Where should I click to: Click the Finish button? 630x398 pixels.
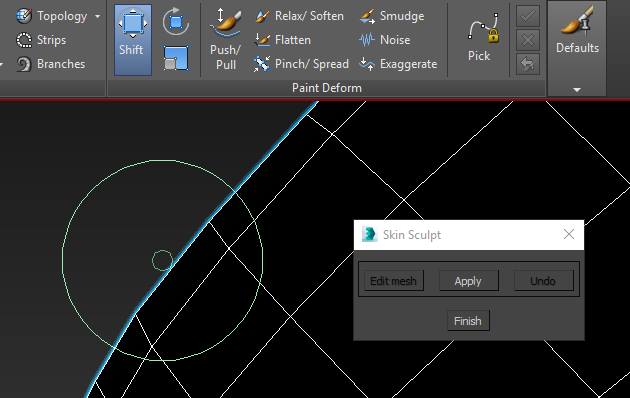coord(468,320)
